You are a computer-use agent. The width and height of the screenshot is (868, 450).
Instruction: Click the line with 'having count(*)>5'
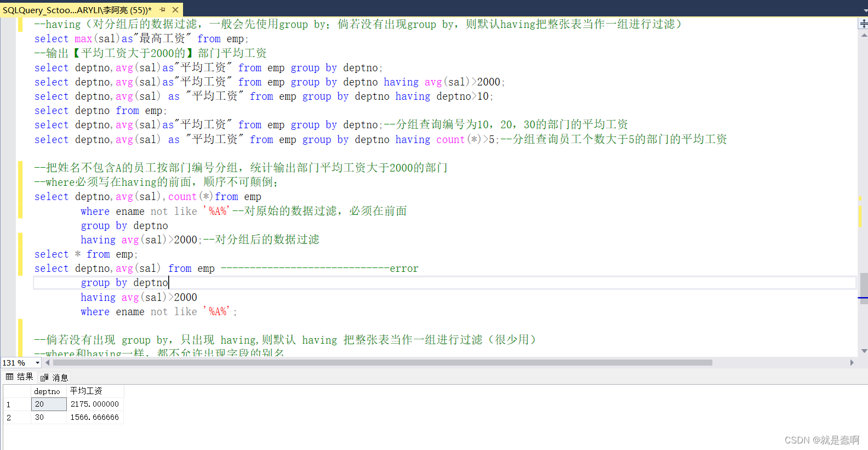(380, 139)
